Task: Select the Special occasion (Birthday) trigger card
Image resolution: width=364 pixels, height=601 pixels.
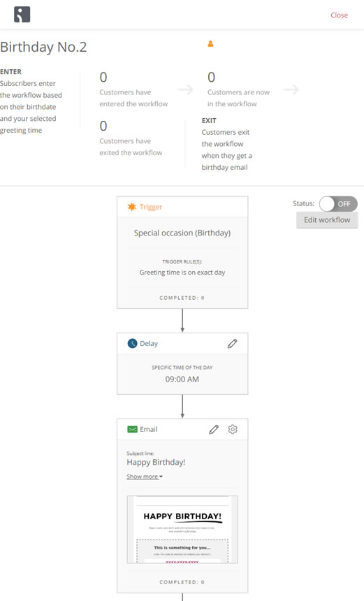Action: 182,252
